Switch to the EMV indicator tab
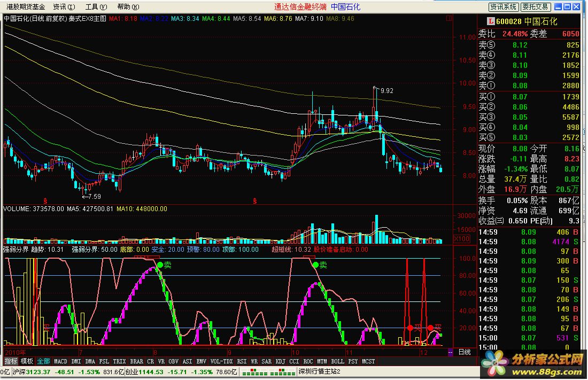This screenshot has width=588, height=380. pos(202,361)
